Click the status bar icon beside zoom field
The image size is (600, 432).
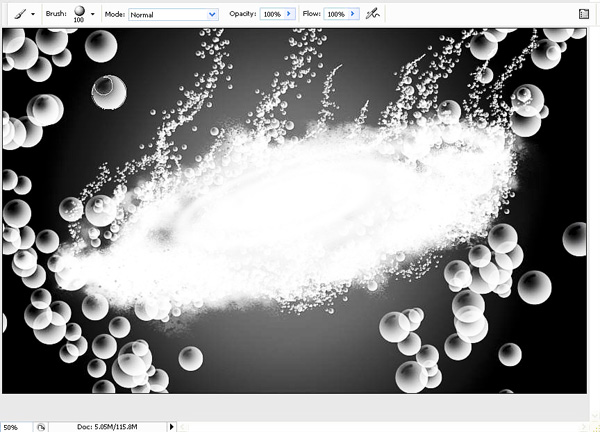point(41,427)
